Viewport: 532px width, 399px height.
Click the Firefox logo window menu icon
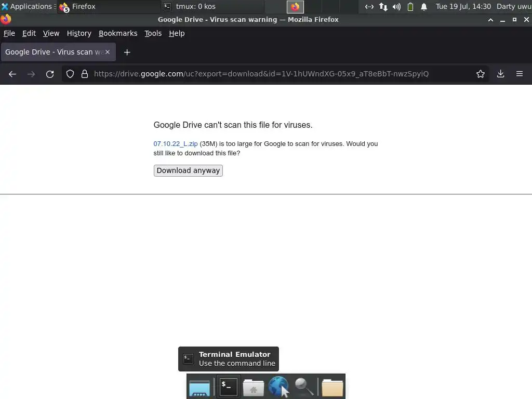(5, 19)
